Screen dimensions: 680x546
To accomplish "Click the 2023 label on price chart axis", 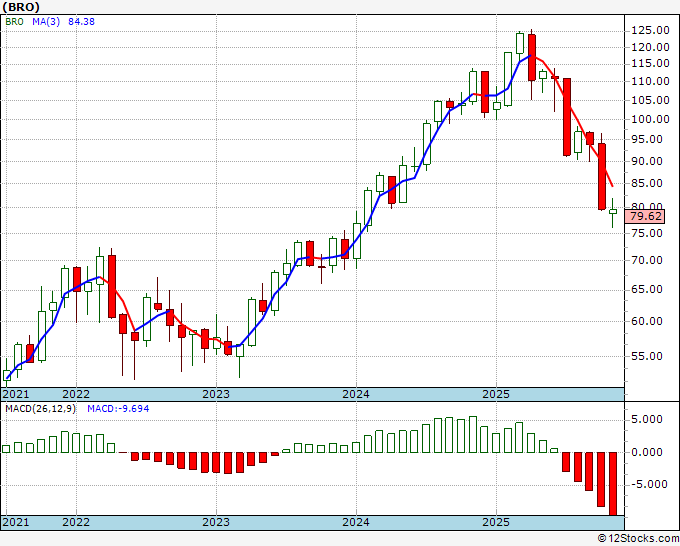I will pyautogui.click(x=216, y=394).
